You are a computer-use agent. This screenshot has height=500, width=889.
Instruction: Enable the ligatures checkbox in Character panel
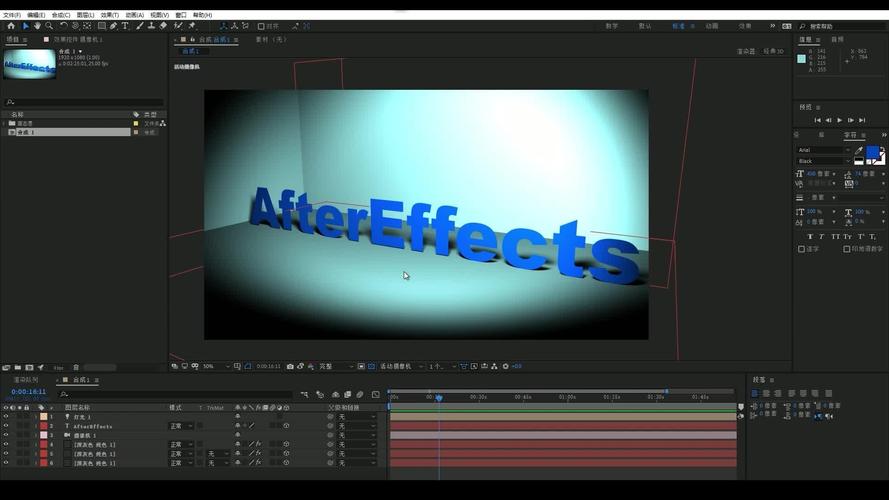tap(802, 249)
